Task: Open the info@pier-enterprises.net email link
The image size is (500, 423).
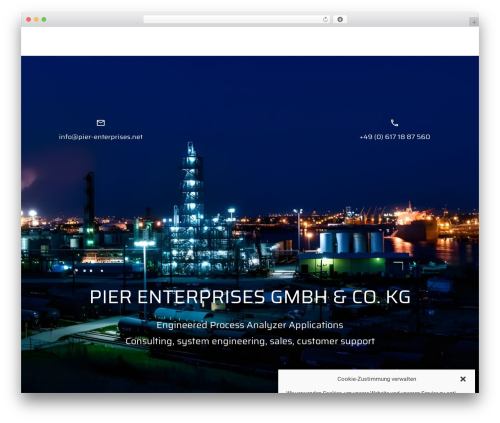Action: click(x=100, y=137)
